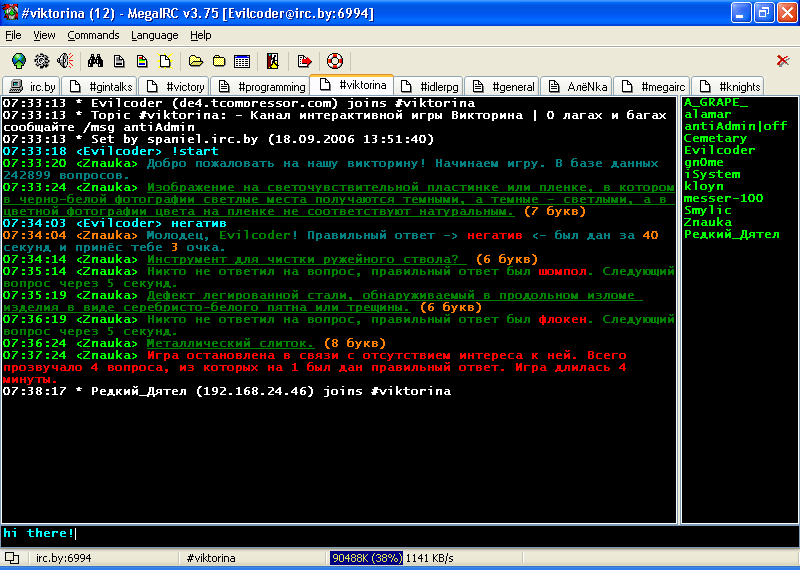Switch to the irc.by server tab
This screenshot has width=800, height=570.
[x=32, y=86]
